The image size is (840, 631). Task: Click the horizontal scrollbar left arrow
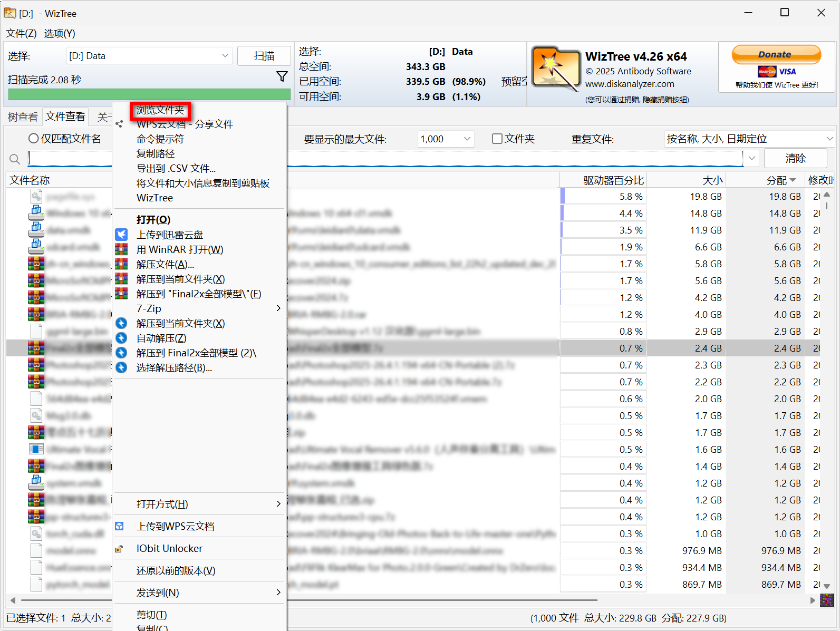click(13, 600)
